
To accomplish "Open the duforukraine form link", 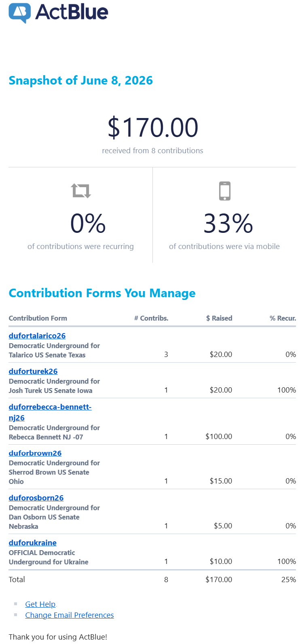I will [33, 543].
